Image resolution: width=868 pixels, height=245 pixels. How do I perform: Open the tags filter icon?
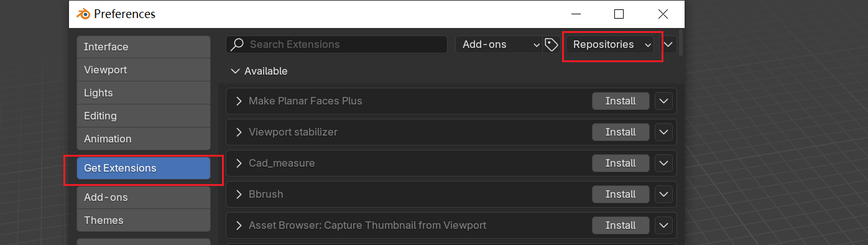click(551, 44)
